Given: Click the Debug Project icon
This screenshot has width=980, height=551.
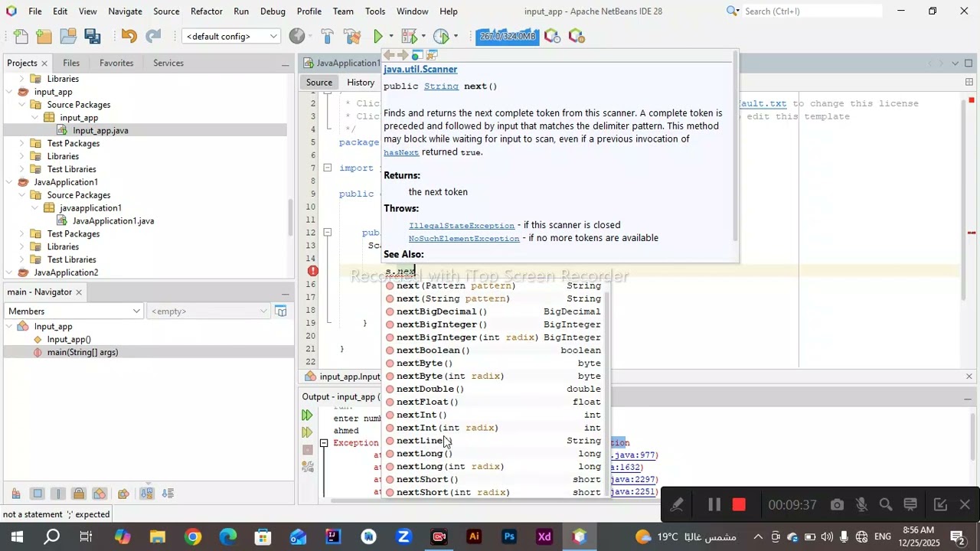Looking at the screenshot, I should coord(410,36).
